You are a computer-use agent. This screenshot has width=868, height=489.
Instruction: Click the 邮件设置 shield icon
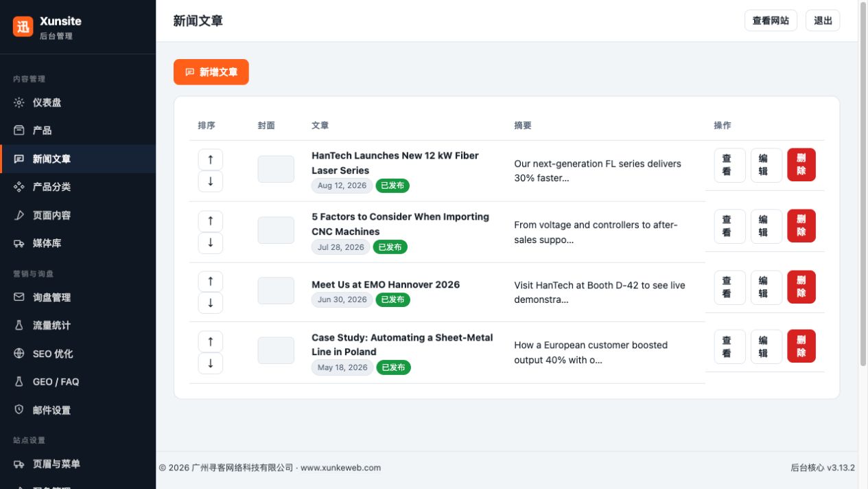coord(19,410)
